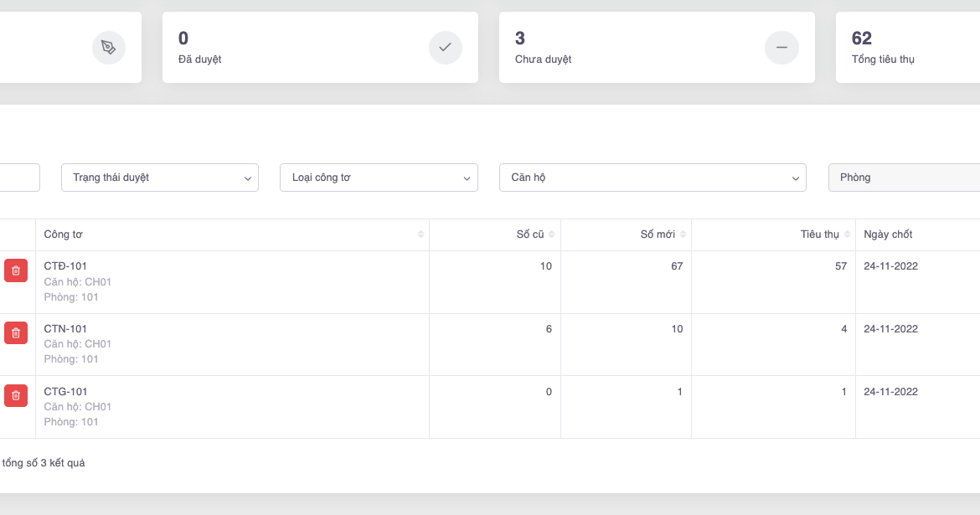Viewport: 980px width, 515px height.
Task: Click the CTN-101 meter name
Action: tap(65, 329)
